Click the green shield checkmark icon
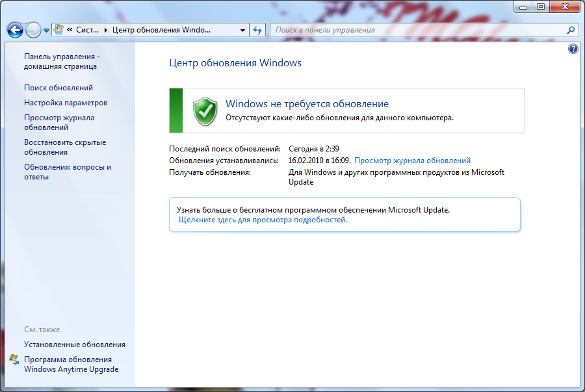 [x=205, y=111]
